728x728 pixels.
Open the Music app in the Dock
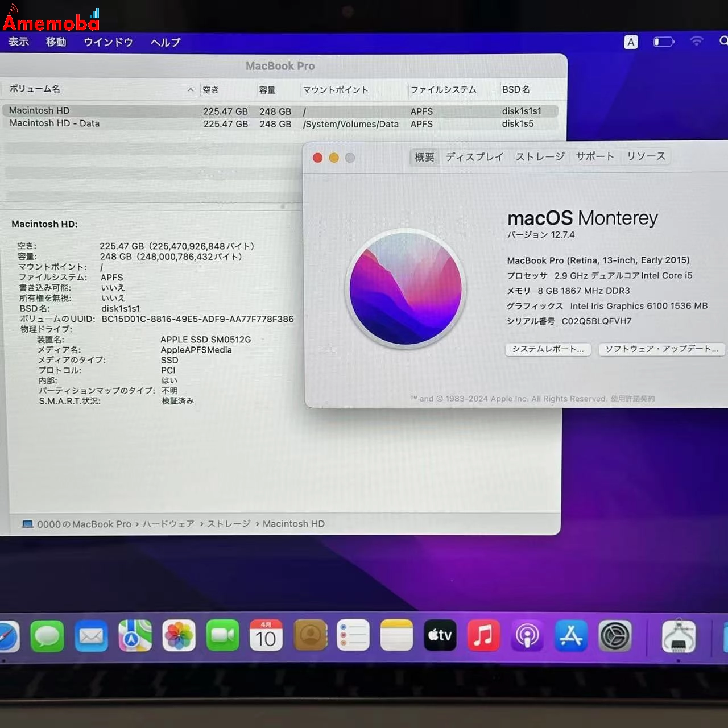(484, 636)
